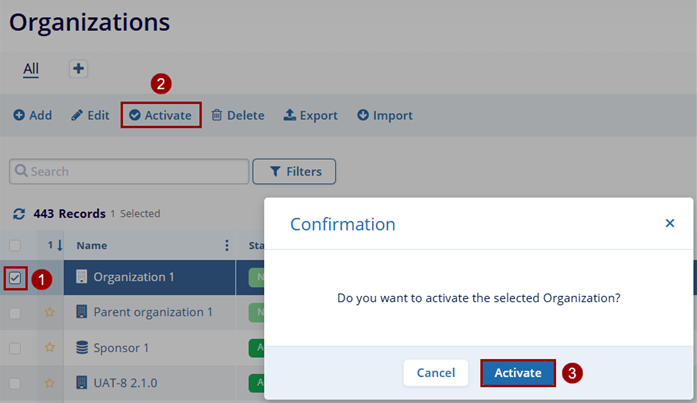Tick the Sponsor 1 row checkbox
The height and width of the screenshot is (403, 697).
pyautogui.click(x=15, y=348)
